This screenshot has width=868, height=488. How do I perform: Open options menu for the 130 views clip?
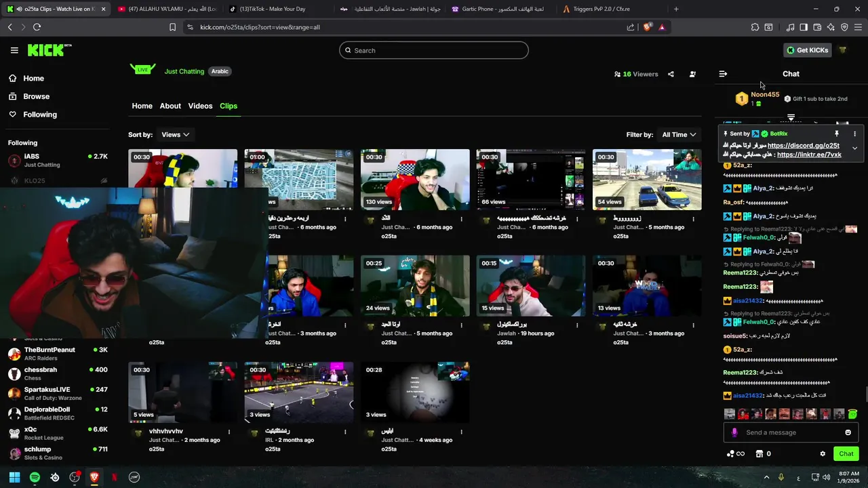tap(461, 219)
